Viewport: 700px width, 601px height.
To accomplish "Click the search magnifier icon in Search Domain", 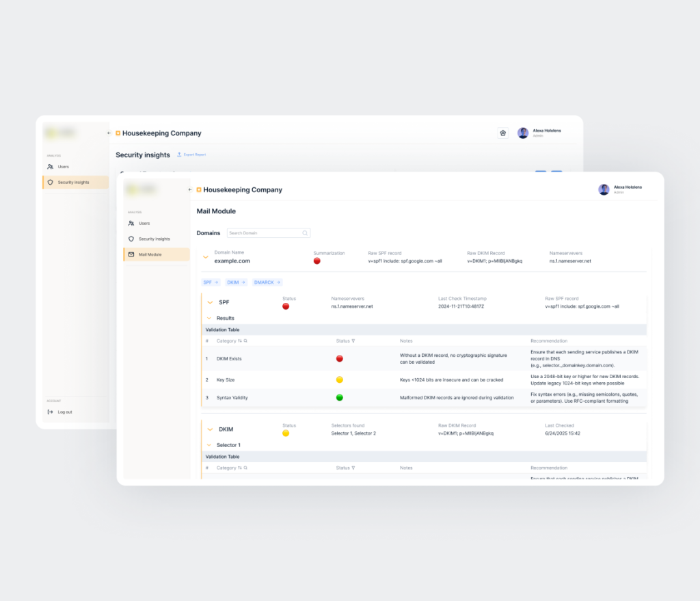I will 305,232.
